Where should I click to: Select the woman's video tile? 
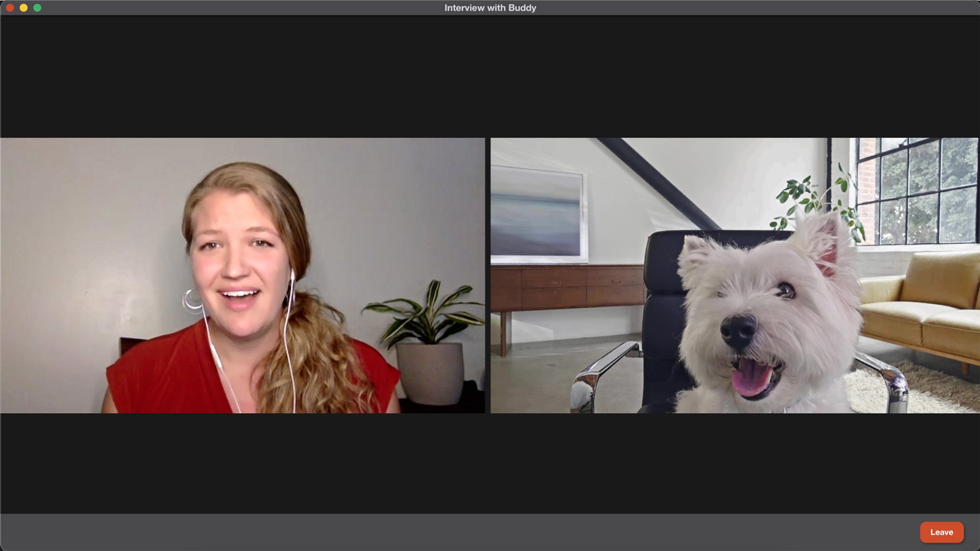coord(242,275)
